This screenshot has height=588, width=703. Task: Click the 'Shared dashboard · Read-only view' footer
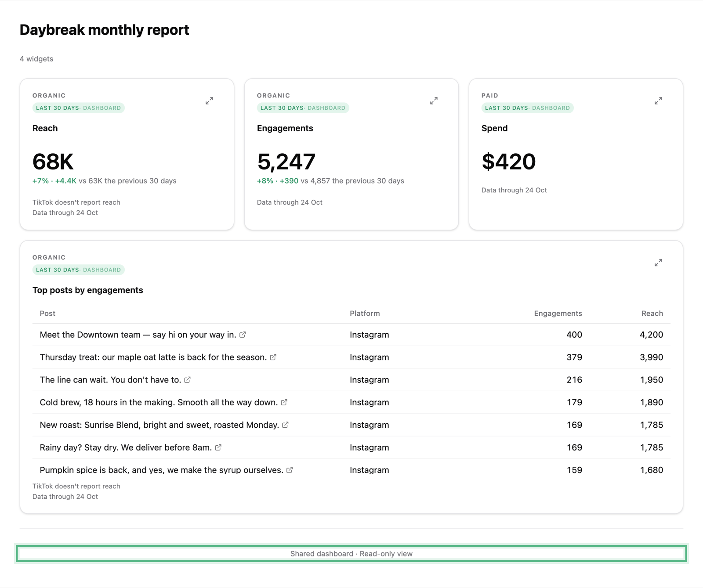coord(351,553)
